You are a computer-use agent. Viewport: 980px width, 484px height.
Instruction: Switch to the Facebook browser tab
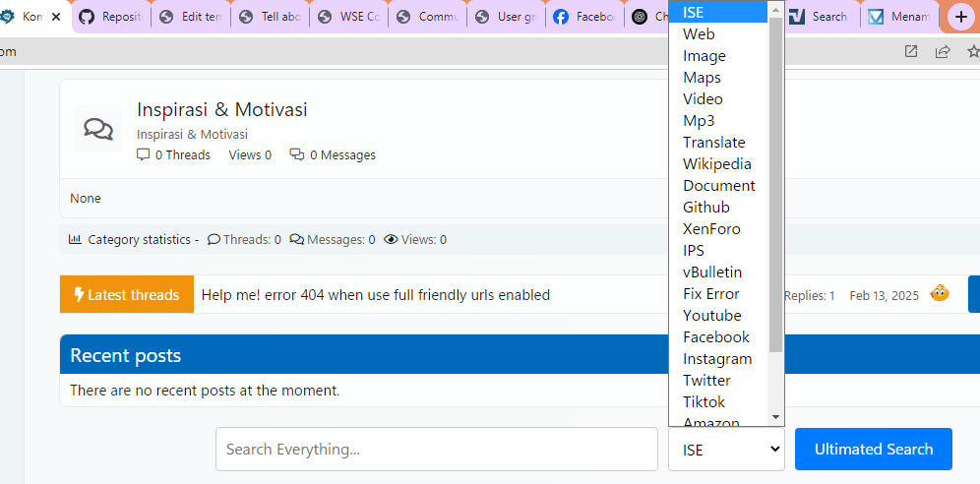[585, 17]
